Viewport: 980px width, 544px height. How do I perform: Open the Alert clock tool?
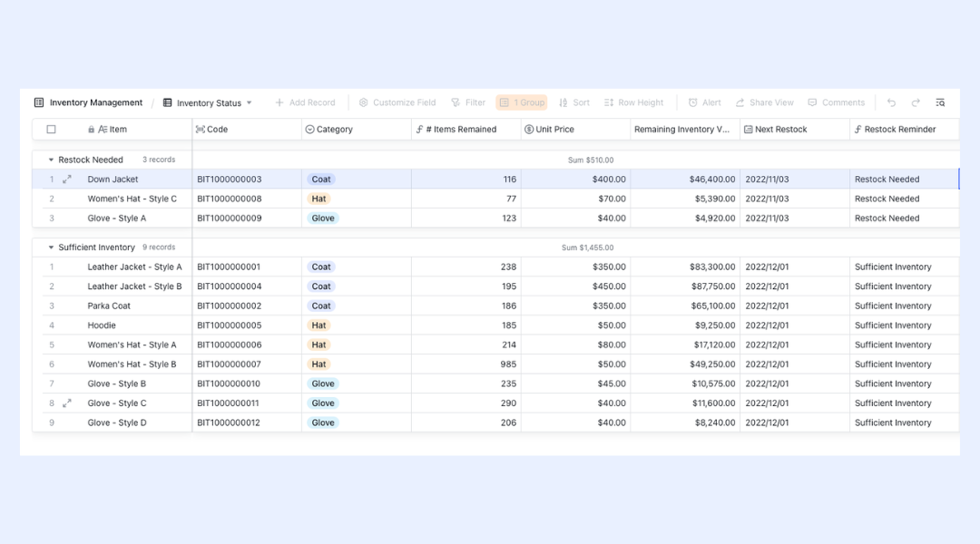pyautogui.click(x=704, y=102)
